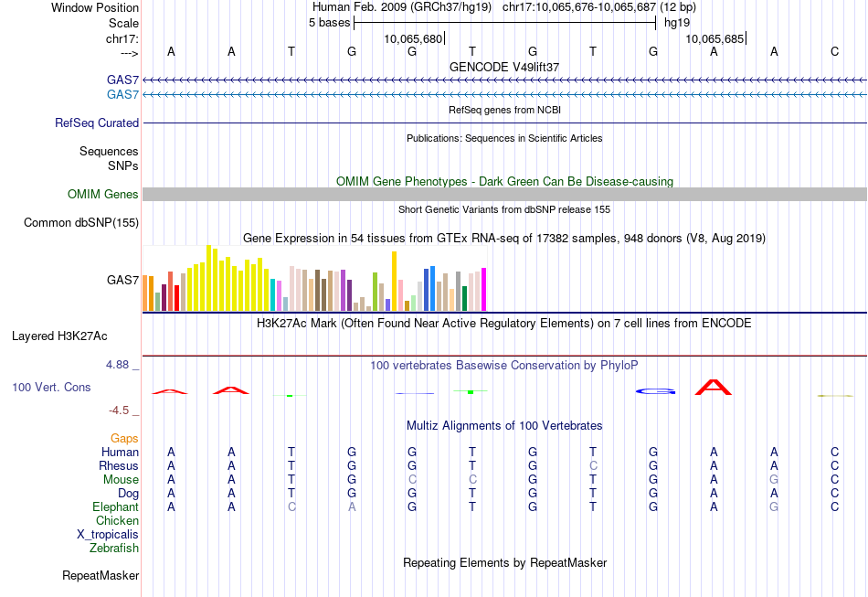Click the Gaps label in Multiz track

pos(124,438)
